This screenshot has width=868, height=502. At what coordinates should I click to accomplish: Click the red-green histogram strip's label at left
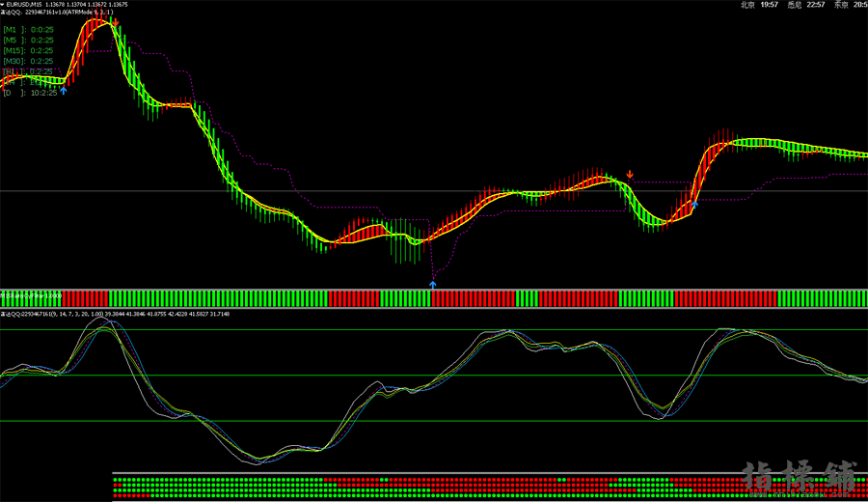pos(31,293)
